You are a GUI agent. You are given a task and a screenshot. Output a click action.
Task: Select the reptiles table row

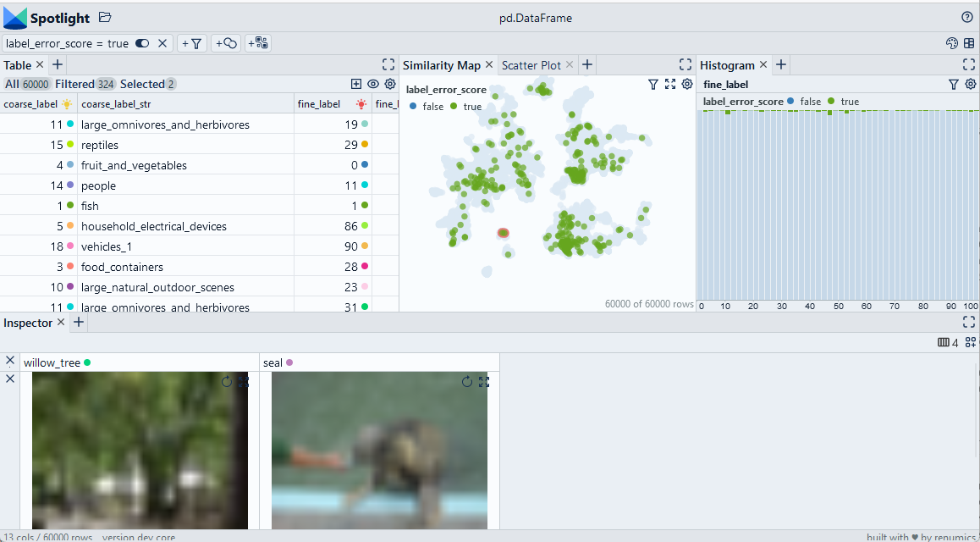199,145
